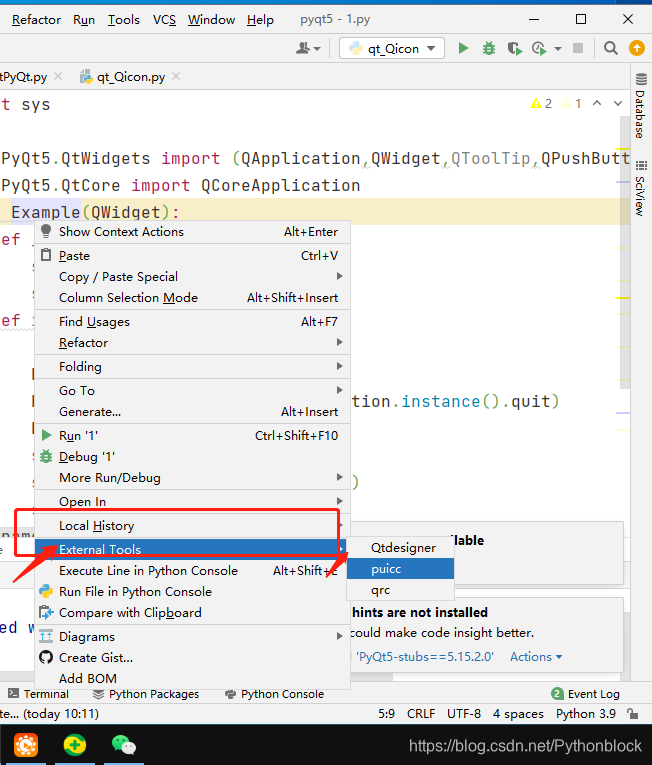The image size is (652, 765).
Task: Expand the Folding submenu
Action: (339, 366)
